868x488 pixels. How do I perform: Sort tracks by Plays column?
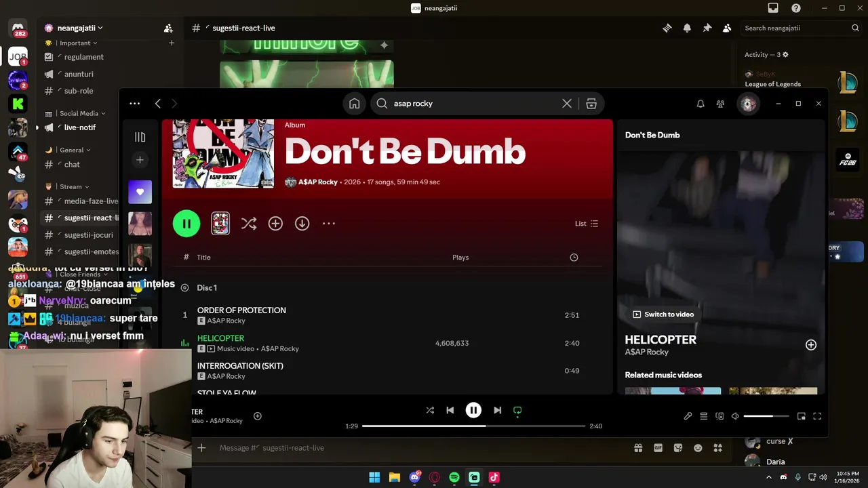pyautogui.click(x=460, y=258)
